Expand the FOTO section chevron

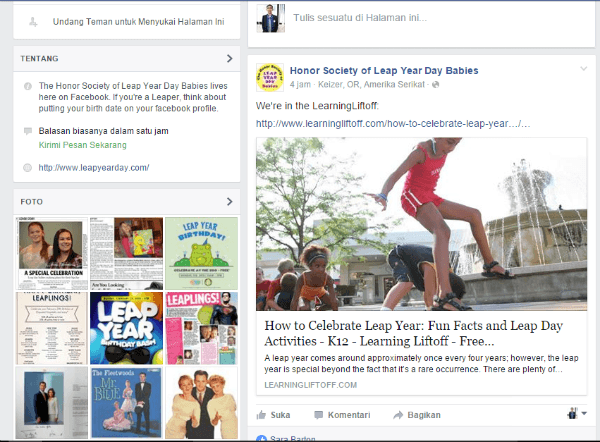point(230,202)
